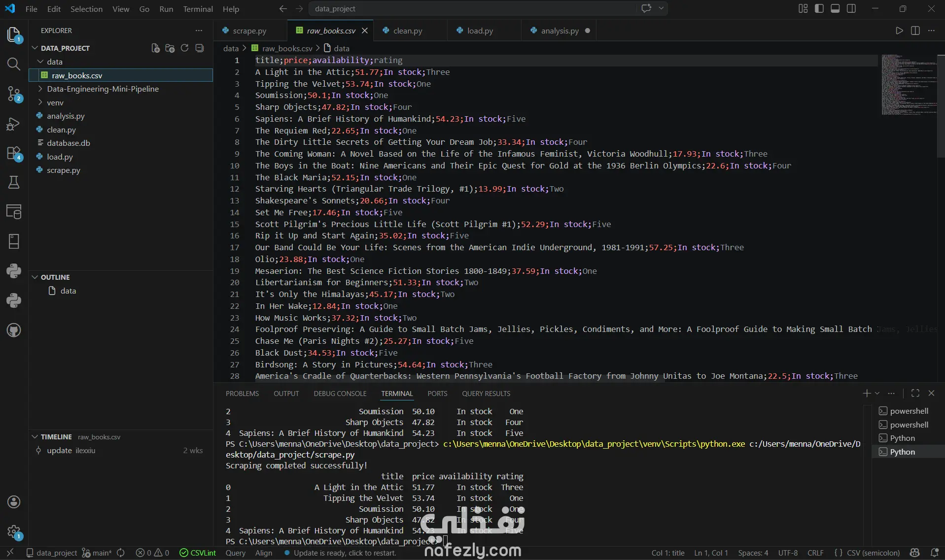Toggle the Secondary Side Bar visibility
945x560 pixels.
tap(851, 9)
